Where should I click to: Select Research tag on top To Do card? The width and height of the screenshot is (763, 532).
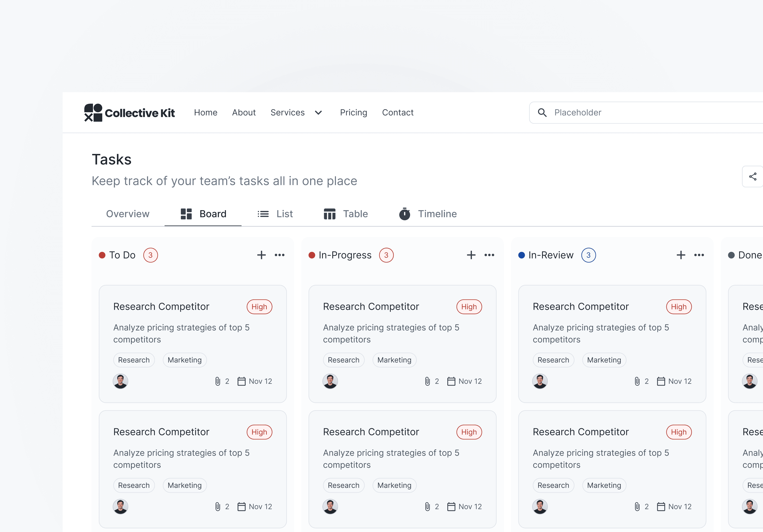coord(134,360)
